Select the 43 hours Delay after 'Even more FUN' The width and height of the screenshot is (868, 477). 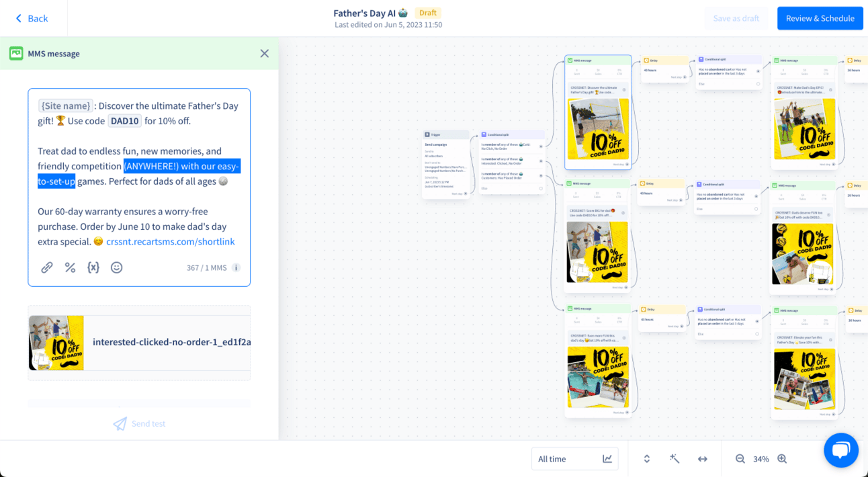pos(662,318)
